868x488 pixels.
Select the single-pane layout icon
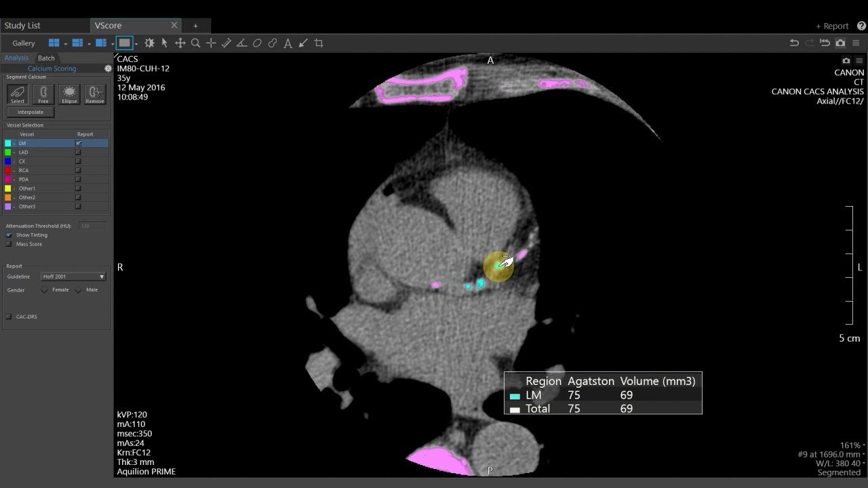124,43
